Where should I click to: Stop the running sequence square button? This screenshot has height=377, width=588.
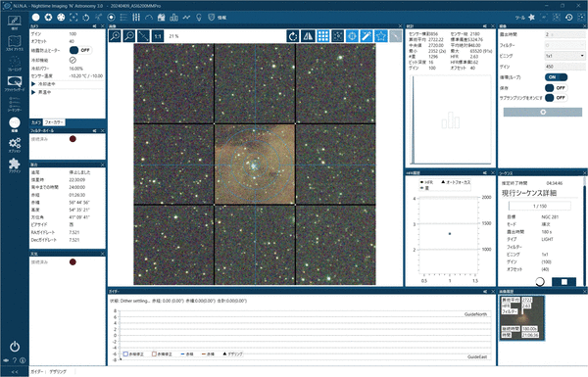coord(564,282)
